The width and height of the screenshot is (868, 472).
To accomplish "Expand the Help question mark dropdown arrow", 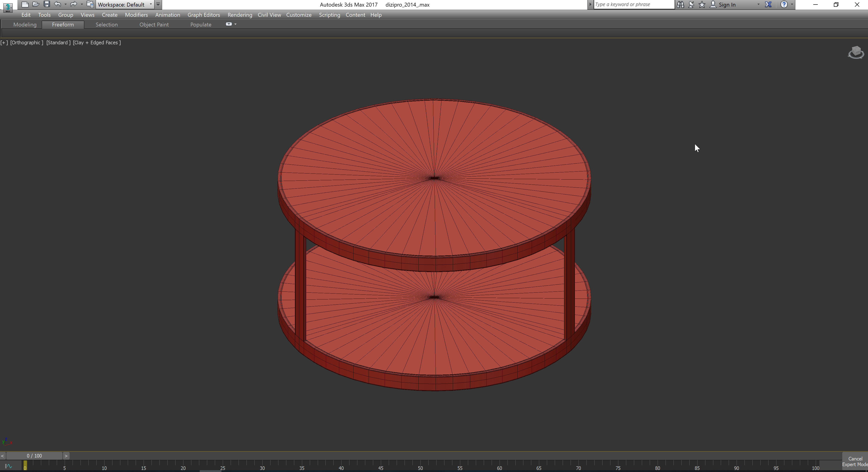I will pyautogui.click(x=792, y=4).
